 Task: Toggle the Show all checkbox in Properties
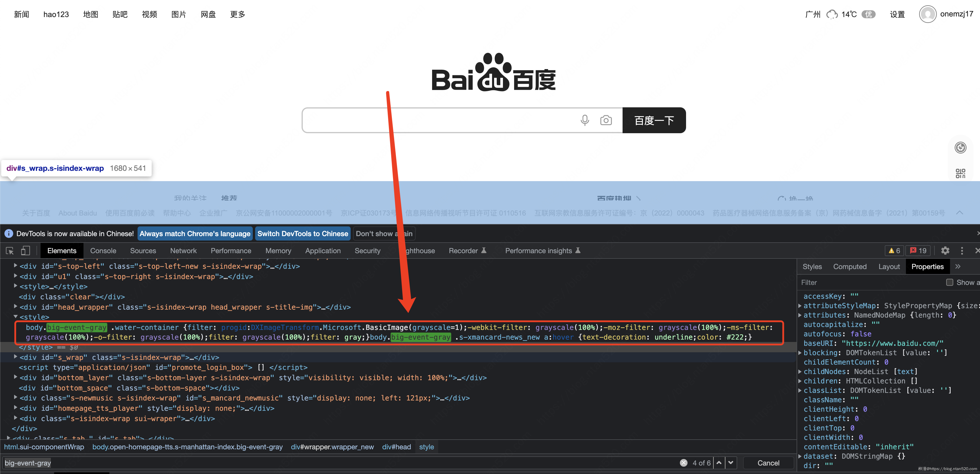[949, 282]
